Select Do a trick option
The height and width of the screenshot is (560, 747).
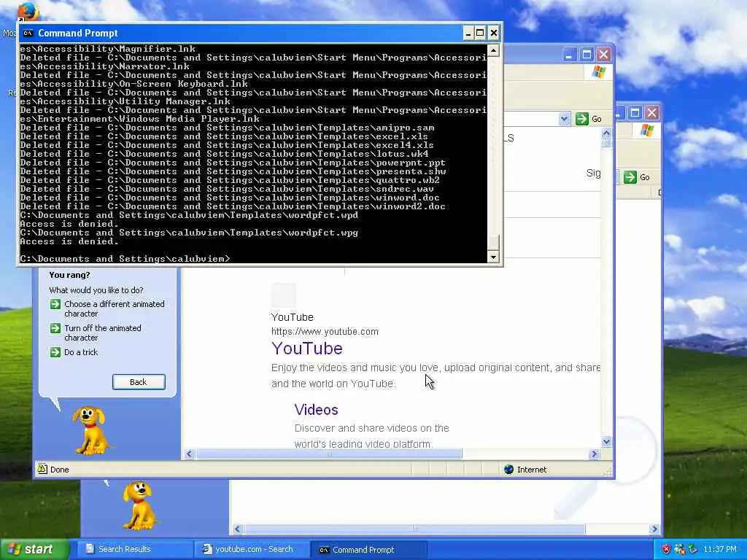click(81, 352)
